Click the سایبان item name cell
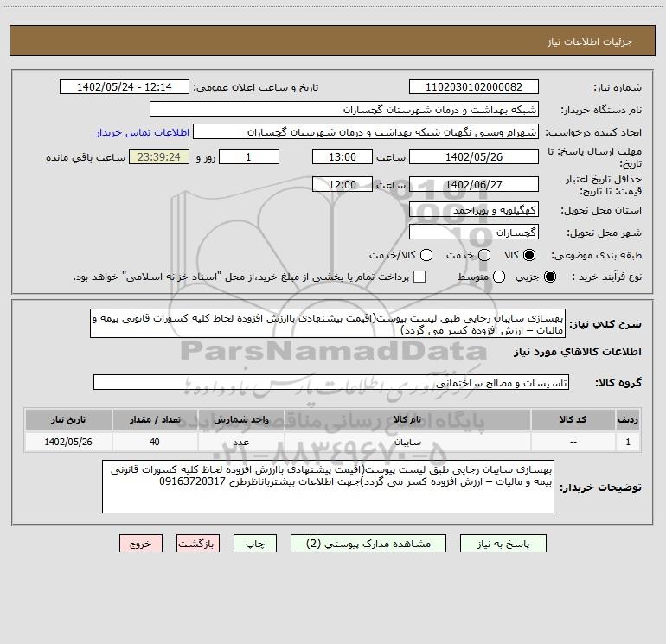Screen dimensions: 666x644 407,442
